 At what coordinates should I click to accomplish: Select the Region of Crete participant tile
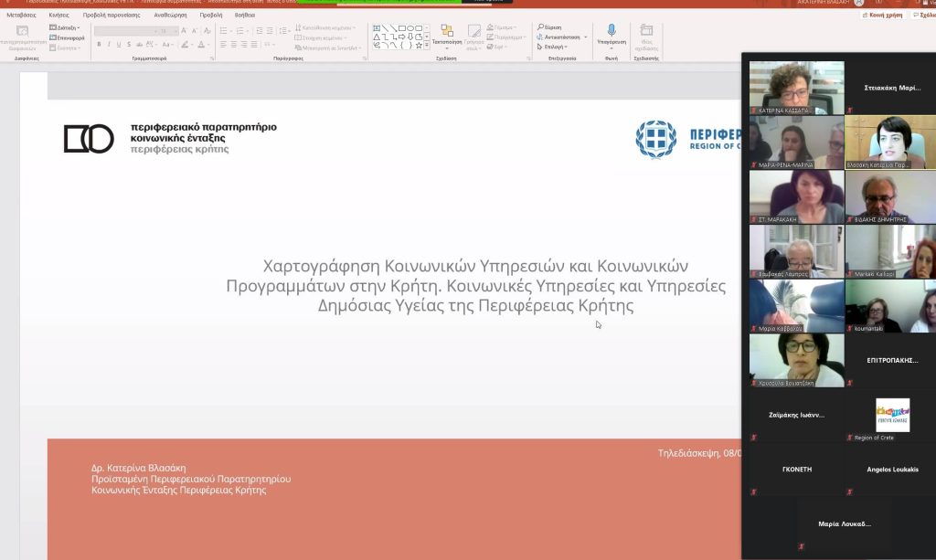pos(892,415)
